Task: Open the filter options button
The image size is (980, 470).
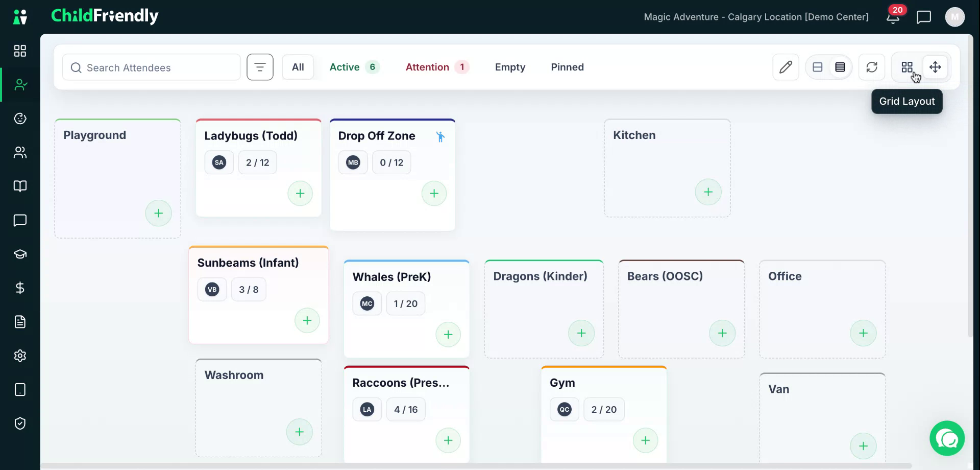Action: coord(260,67)
